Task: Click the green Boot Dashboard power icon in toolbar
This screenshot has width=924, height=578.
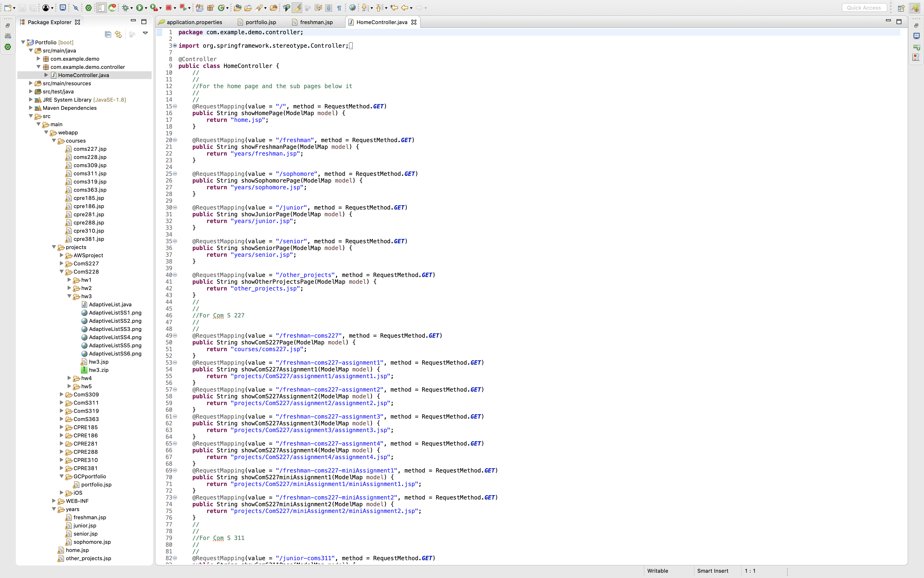Action: tap(89, 8)
